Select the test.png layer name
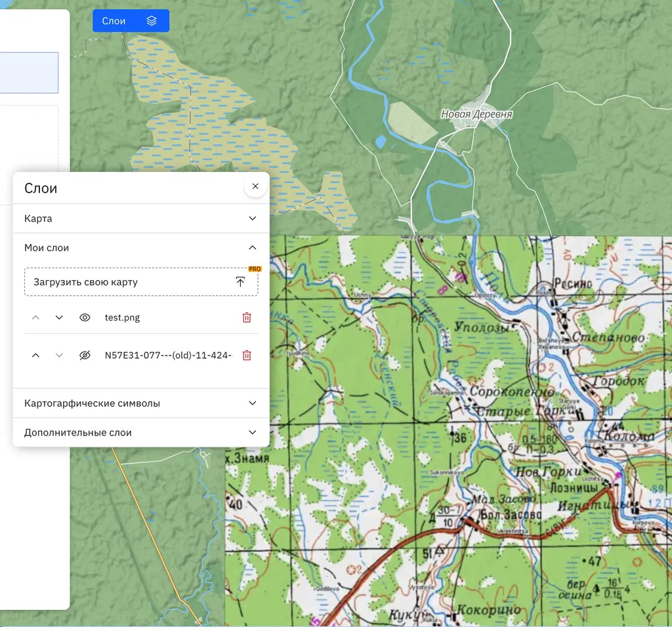This screenshot has width=672, height=627. pyautogui.click(x=123, y=317)
